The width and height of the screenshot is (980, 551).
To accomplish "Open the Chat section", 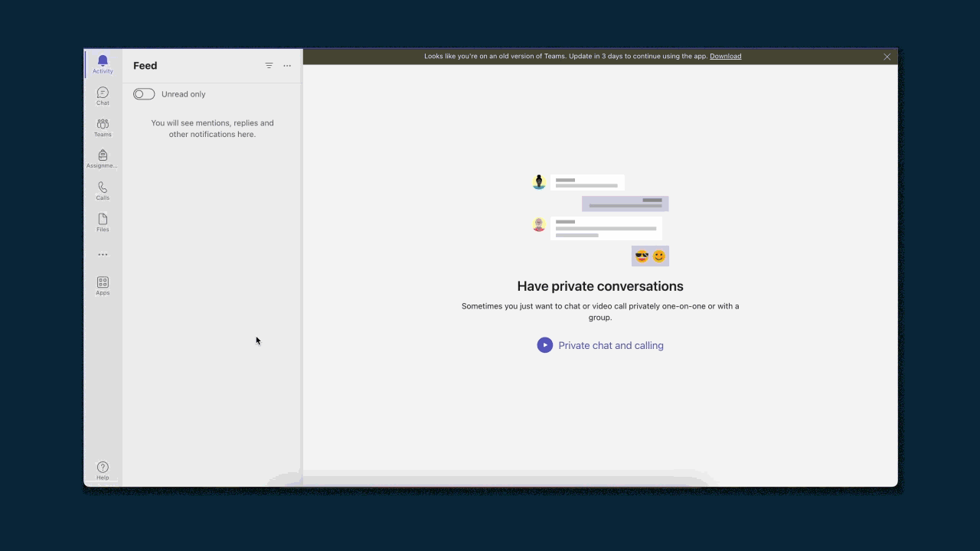I will tap(103, 96).
